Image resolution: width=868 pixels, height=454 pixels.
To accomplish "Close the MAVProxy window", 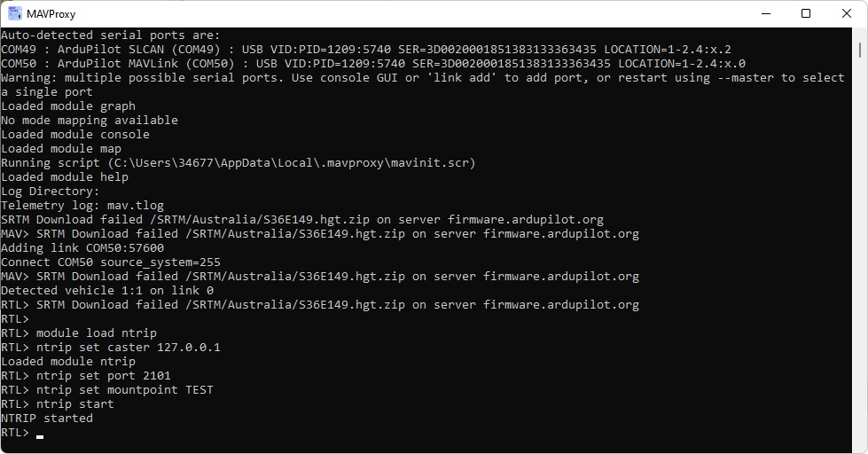I will [847, 13].
